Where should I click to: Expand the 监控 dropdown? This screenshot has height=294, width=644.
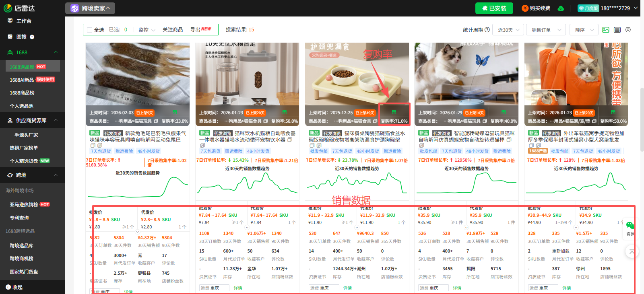click(147, 30)
